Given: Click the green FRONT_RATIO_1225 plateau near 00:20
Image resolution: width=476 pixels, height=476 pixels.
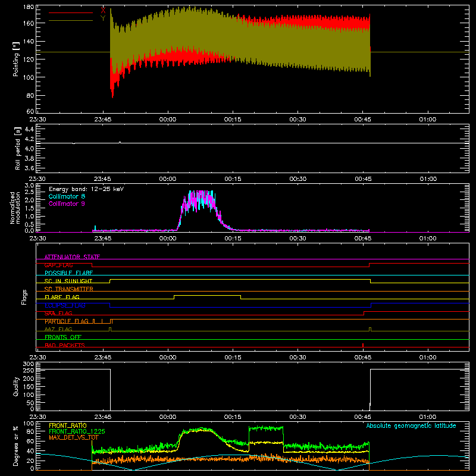Looking at the screenshot, I should click(266, 428).
